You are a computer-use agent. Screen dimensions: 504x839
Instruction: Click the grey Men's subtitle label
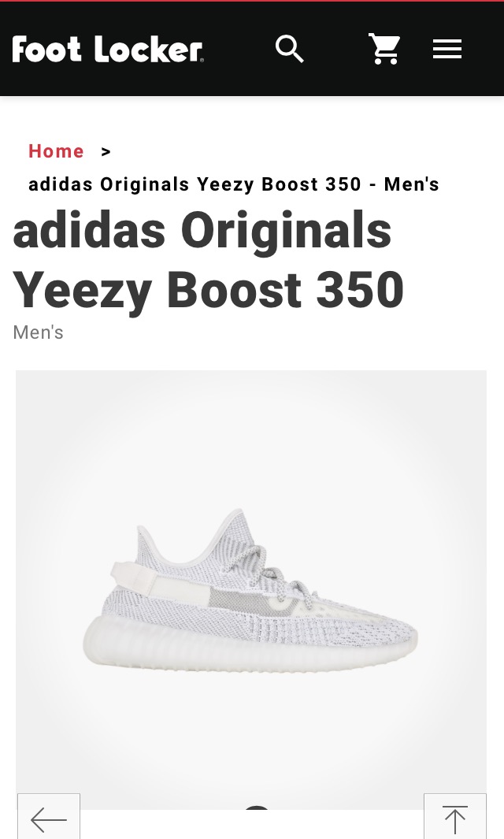click(38, 332)
